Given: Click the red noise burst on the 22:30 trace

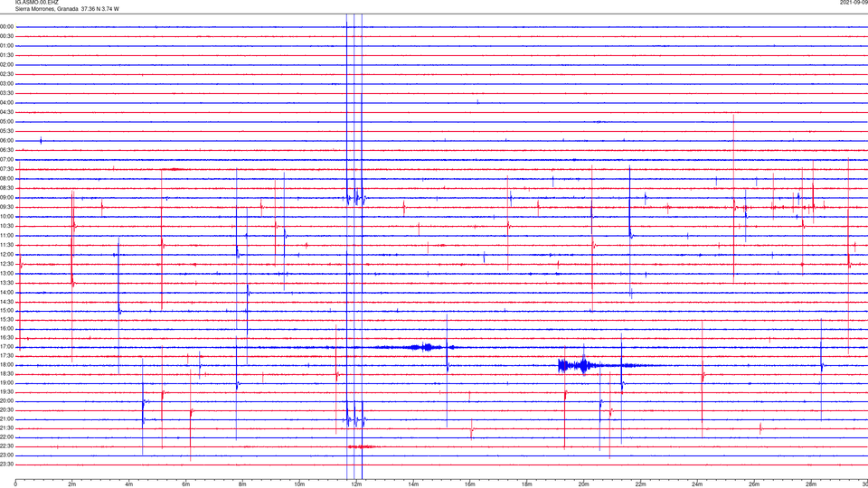Looking at the screenshot, I should pyautogui.click(x=362, y=446).
